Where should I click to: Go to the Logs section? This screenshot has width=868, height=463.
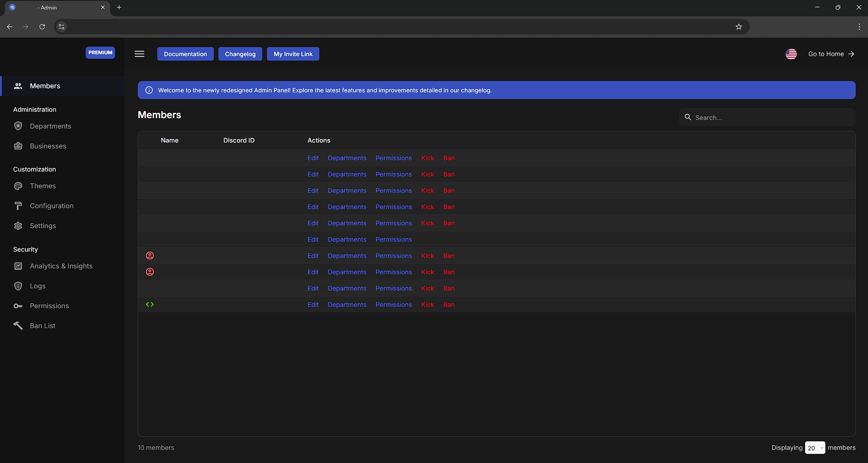click(38, 286)
